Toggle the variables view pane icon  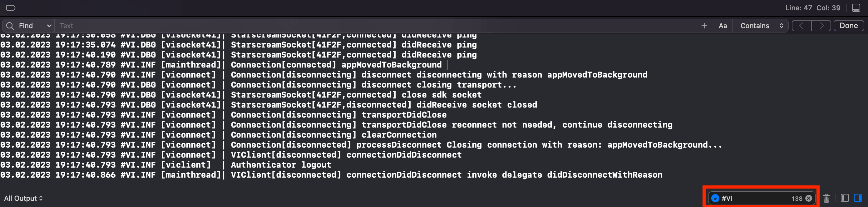pos(844,198)
